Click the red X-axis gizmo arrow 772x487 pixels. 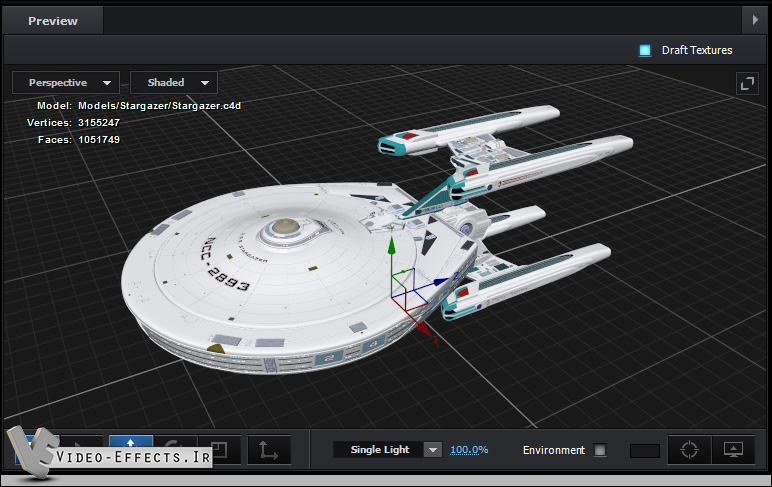424,329
